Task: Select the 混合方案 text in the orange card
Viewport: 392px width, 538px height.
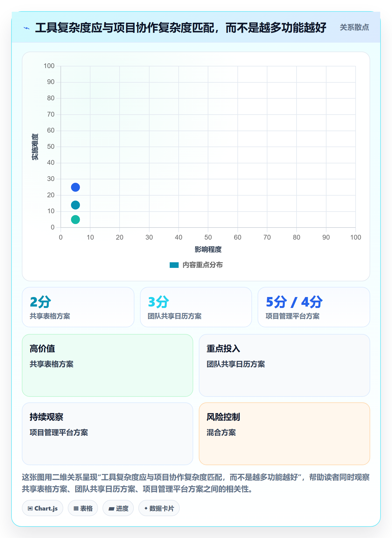Action: pyautogui.click(x=221, y=432)
